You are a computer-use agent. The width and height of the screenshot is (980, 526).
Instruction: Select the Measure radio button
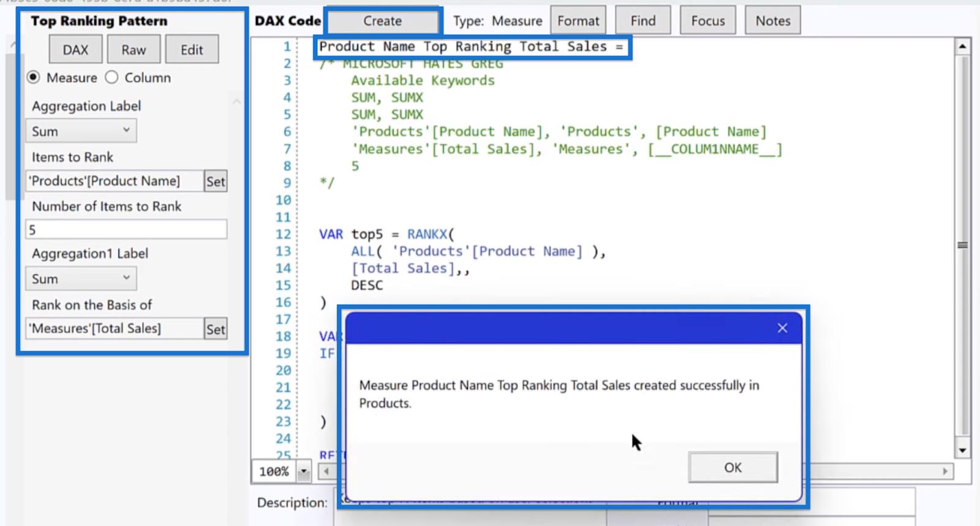34,77
